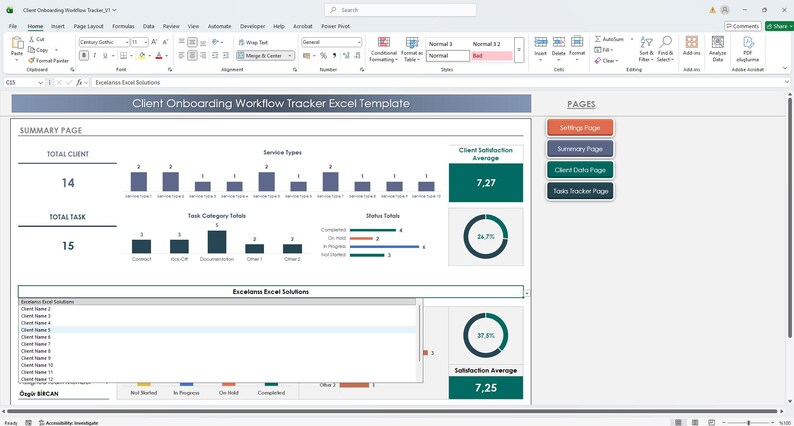Expand the formula bar
This screenshot has width=794, height=426.
click(x=786, y=82)
